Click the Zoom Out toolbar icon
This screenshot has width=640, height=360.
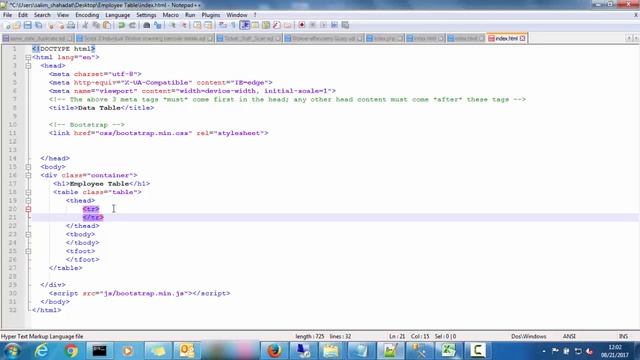[184, 25]
